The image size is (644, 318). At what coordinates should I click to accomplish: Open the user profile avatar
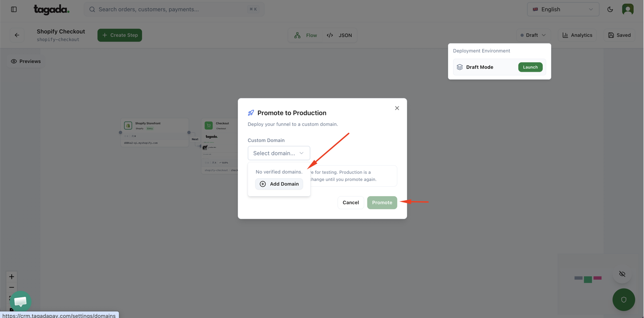click(627, 9)
